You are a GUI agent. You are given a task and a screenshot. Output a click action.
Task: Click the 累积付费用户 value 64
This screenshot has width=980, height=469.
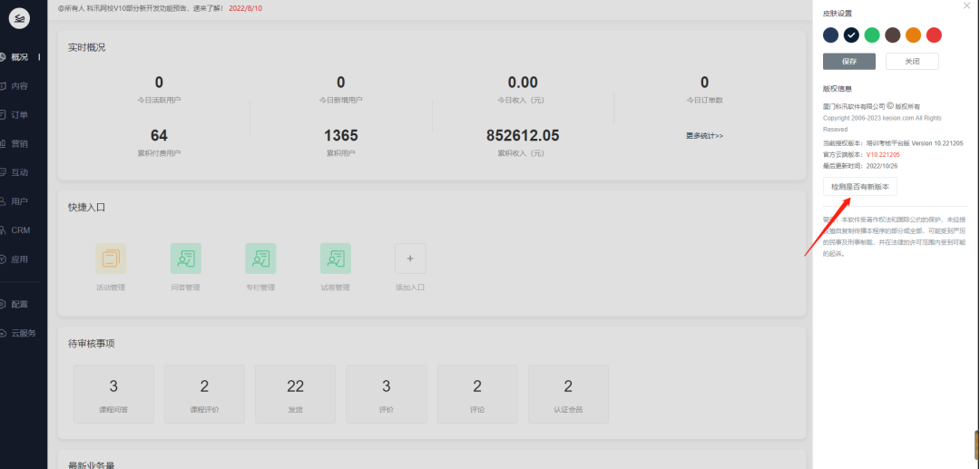pos(159,135)
